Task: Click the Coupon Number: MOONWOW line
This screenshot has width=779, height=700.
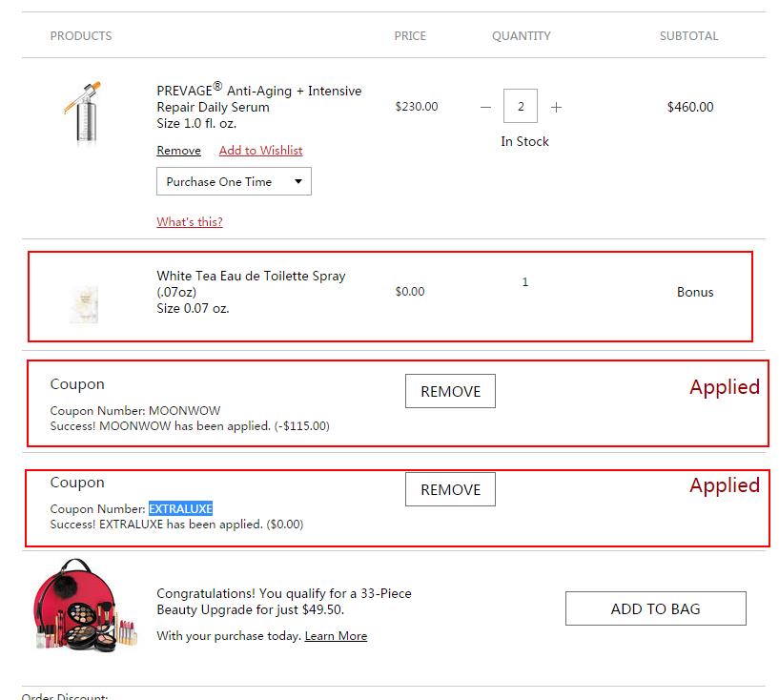Action: [x=135, y=411]
